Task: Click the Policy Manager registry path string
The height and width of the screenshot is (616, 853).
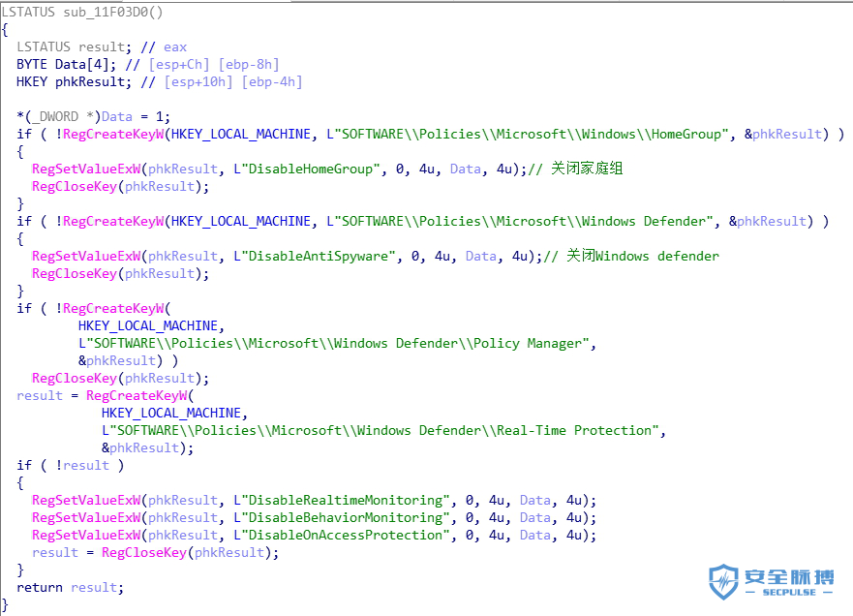Action: 334,344
